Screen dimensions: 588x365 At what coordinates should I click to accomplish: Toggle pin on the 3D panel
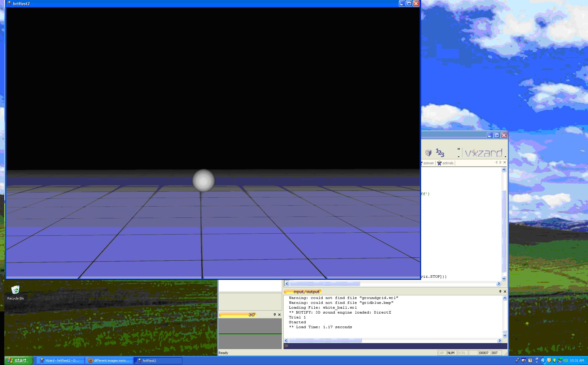tap(275, 315)
